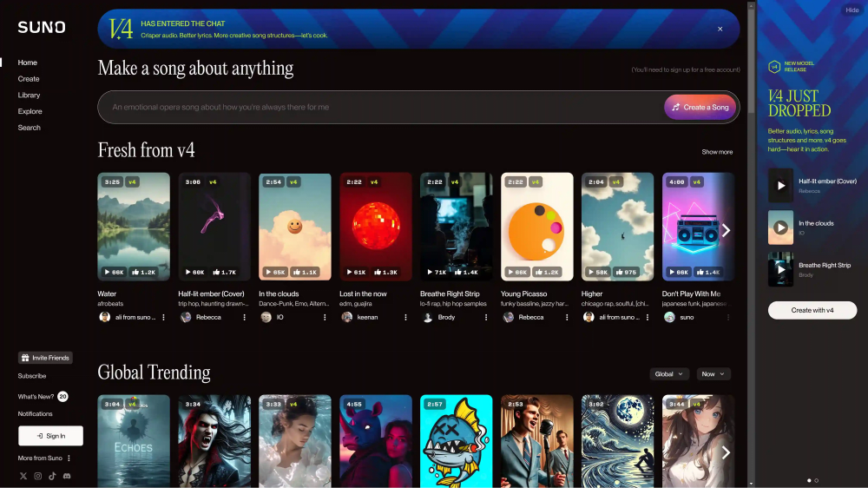Play In the clouds in side panel

780,228
